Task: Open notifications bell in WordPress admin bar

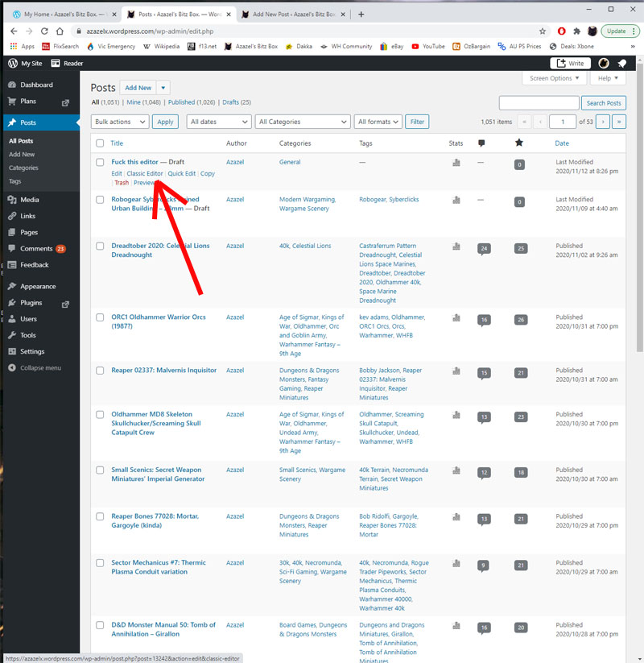Action: tap(621, 64)
